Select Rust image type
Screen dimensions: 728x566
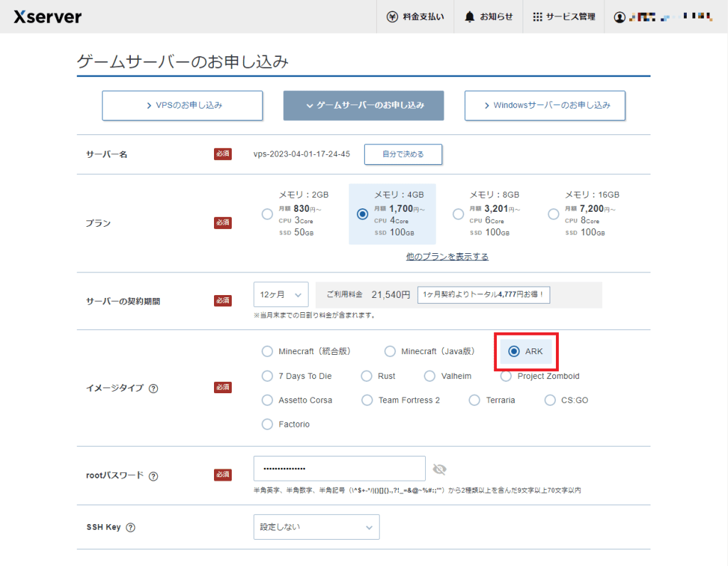367,376
